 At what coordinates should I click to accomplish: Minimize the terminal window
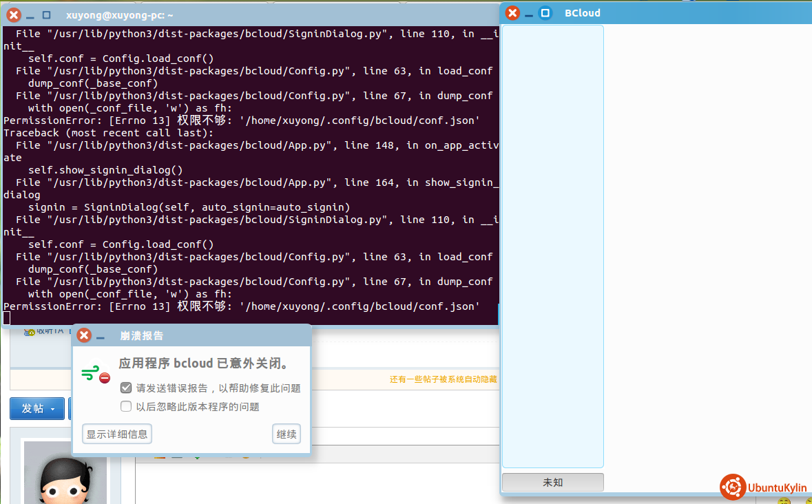[x=31, y=15]
